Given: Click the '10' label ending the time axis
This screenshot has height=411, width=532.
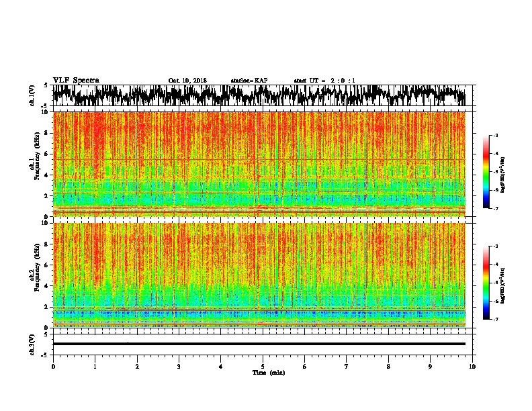Looking at the screenshot, I should pyautogui.click(x=472, y=367).
